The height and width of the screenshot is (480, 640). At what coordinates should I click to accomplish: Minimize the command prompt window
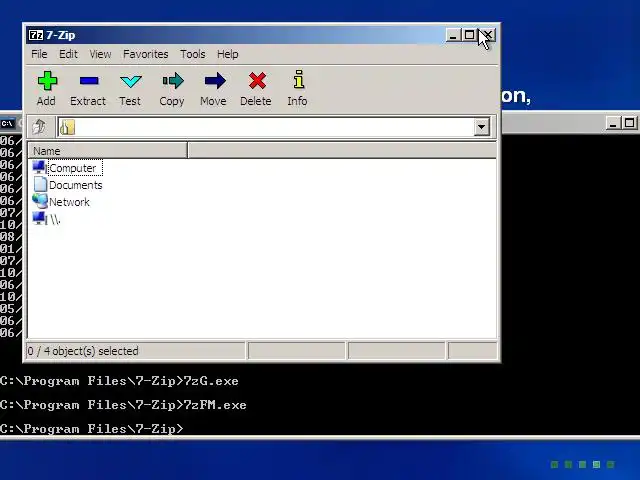612,123
